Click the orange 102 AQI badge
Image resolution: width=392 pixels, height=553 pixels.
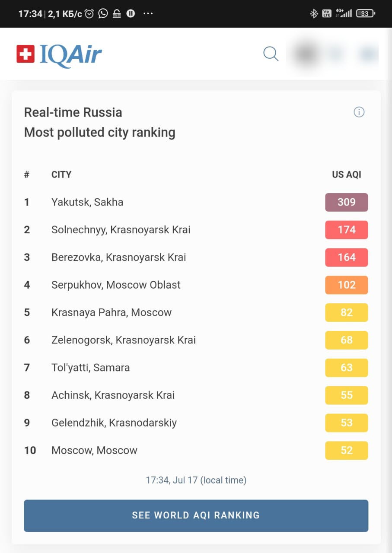346,285
